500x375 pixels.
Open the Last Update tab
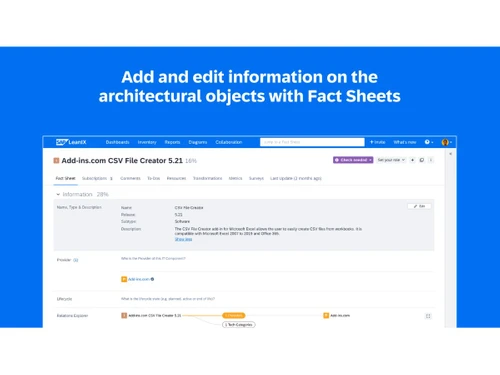(x=296, y=178)
